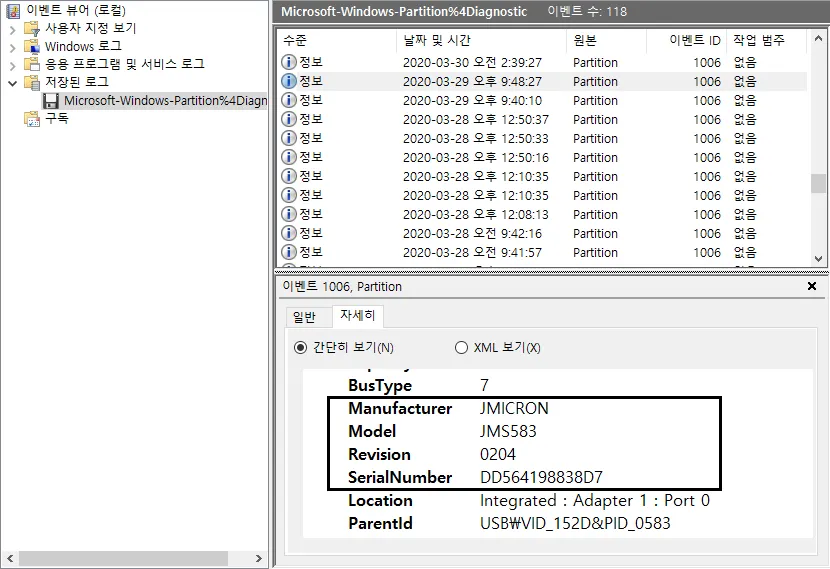This screenshot has width=830, height=569.
Task: Click the Location value Integrated Adapter 1
Action: point(594,500)
